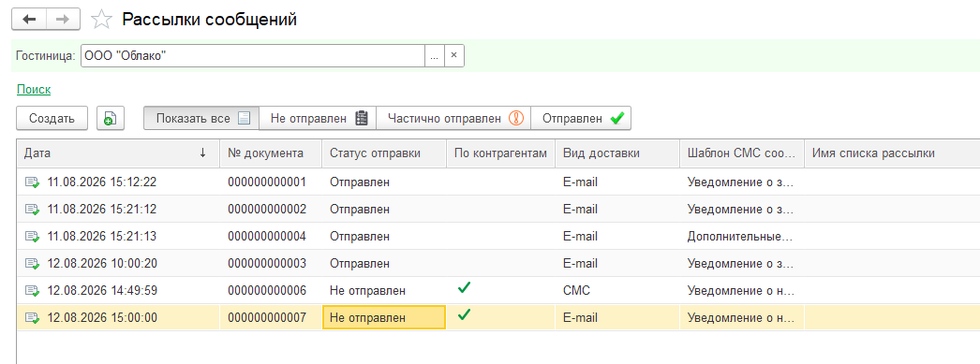Select date cell 12.08.2026 15:00:00
Image resolution: width=980 pixels, height=364 pixels.
102,318
